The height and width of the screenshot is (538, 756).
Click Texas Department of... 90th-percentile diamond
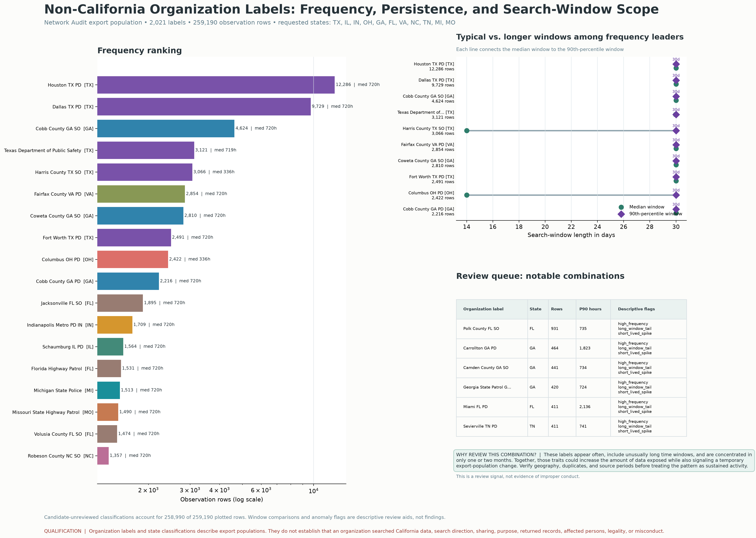[x=676, y=115]
